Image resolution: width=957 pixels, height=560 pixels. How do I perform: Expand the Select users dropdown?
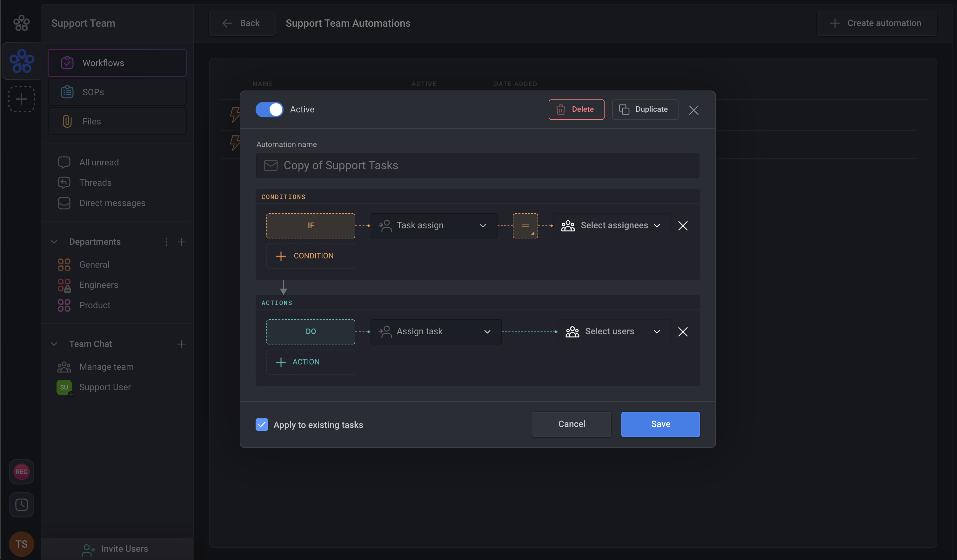coord(614,331)
